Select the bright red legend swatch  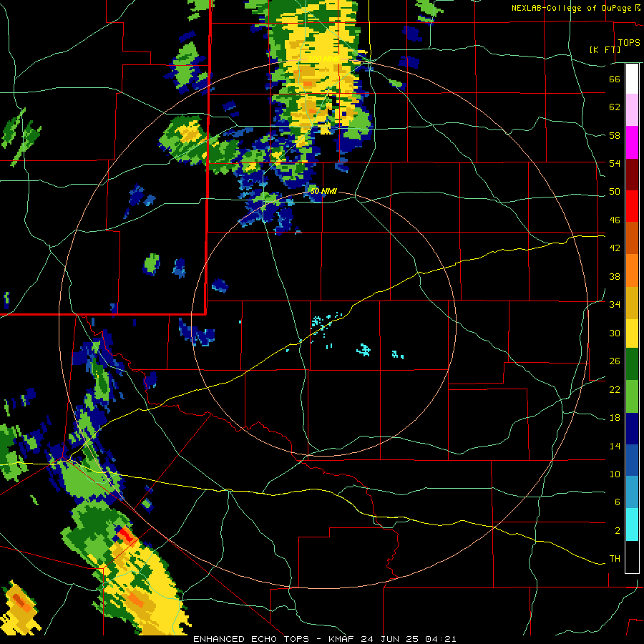pos(632,206)
